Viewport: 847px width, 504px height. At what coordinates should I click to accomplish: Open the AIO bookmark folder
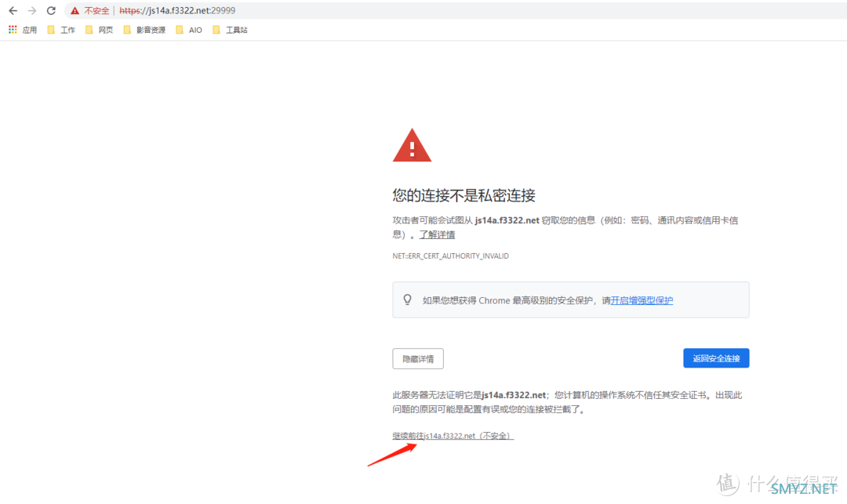(189, 30)
